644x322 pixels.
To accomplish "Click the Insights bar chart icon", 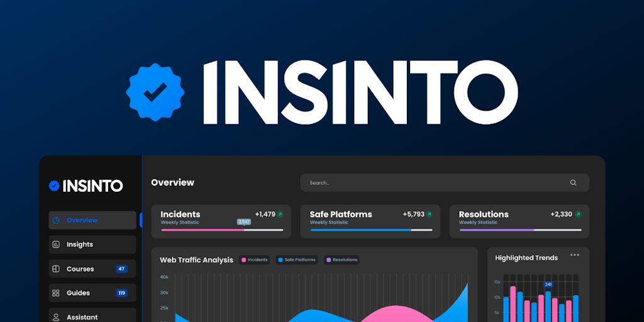I will click(x=56, y=245).
